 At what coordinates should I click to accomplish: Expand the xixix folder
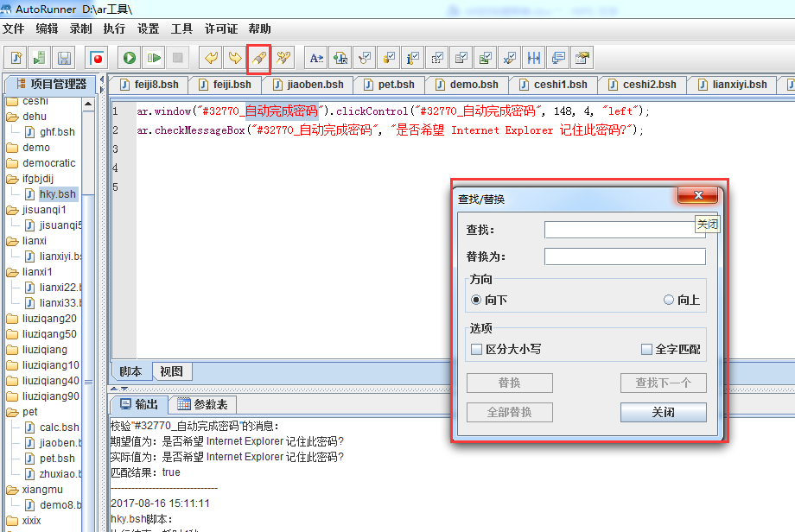point(24,521)
